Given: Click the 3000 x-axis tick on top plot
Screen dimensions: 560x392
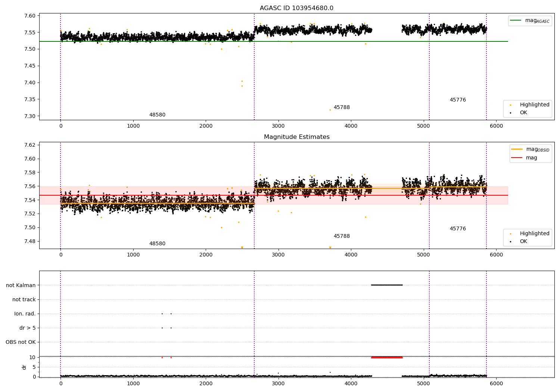Looking at the screenshot, I should click(278, 126).
